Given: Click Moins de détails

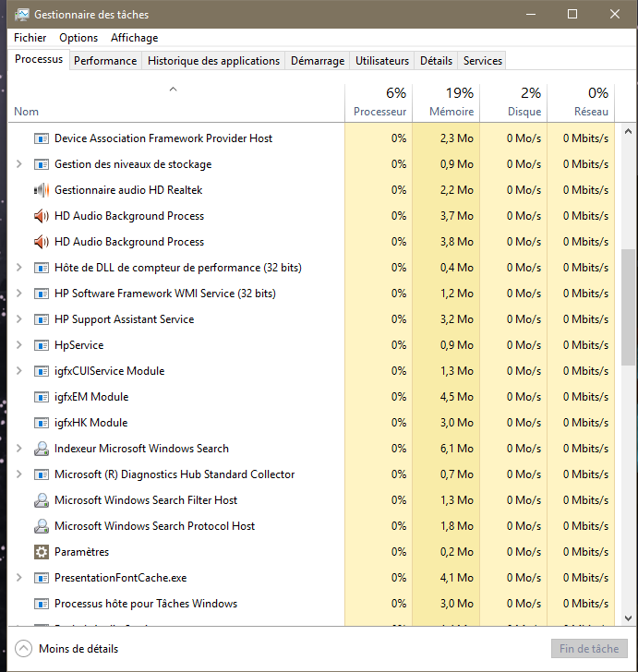Looking at the screenshot, I should pos(66,649).
